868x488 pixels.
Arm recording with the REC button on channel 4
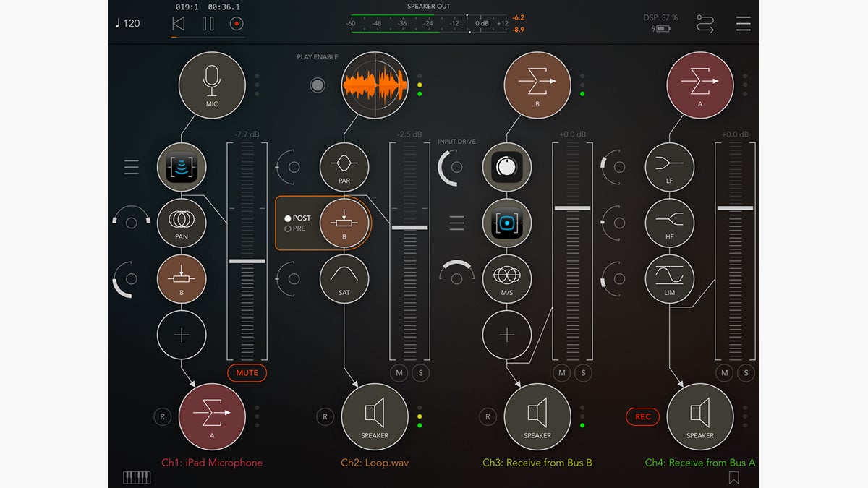pos(642,416)
